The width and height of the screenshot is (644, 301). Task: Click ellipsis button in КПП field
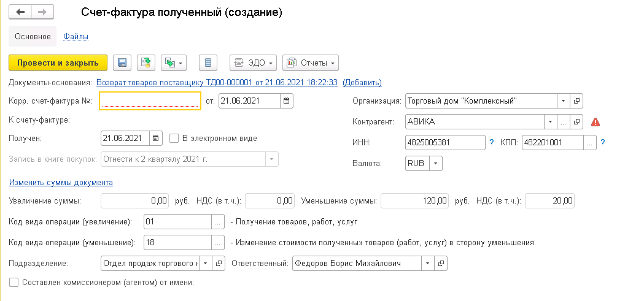(x=590, y=143)
